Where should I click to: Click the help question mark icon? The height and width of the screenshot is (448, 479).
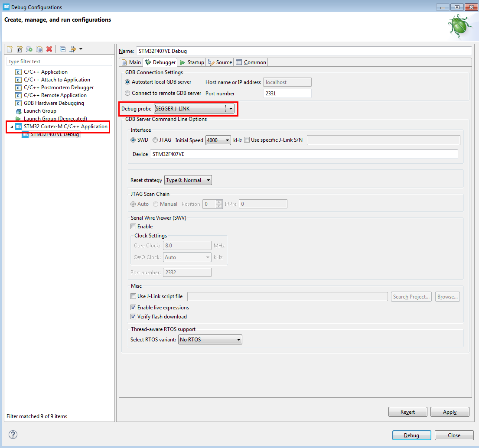[13, 435]
